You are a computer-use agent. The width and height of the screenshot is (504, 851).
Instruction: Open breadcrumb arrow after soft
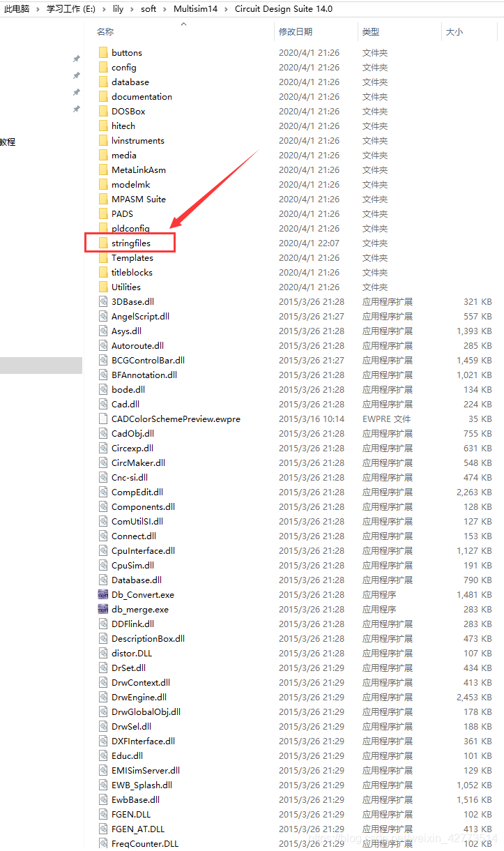[165, 9]
